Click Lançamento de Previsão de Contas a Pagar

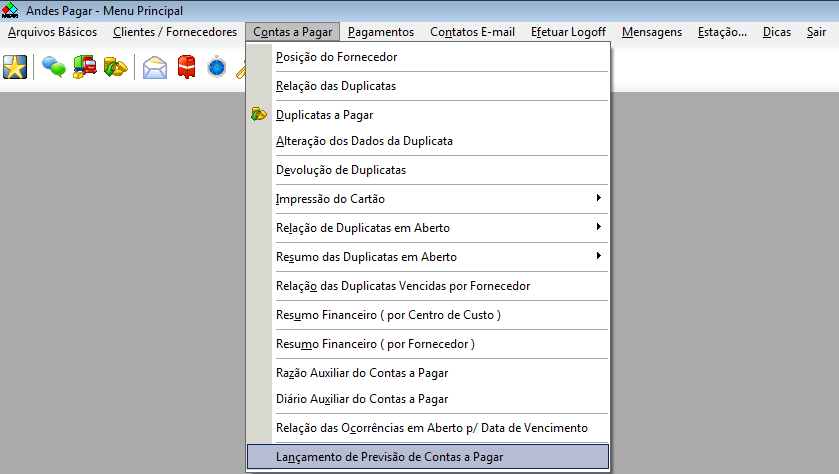[x=428, y=457]
